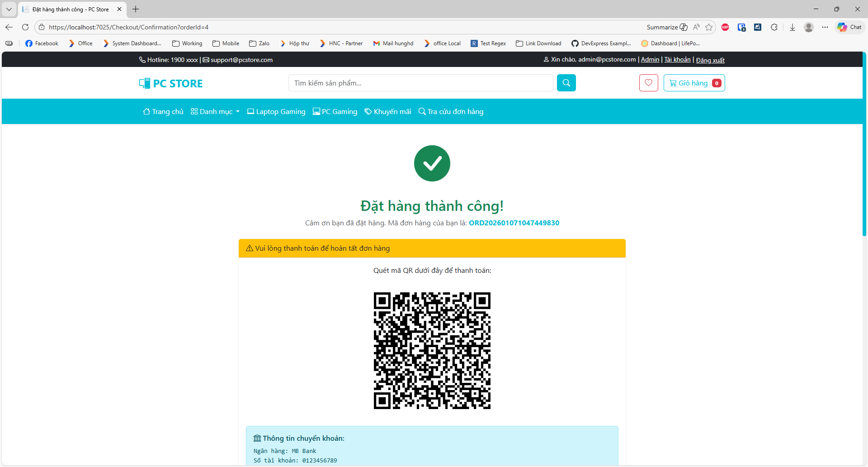Add page to favorites via star icon
The height and width of the screenshot is (467, 868).
[709, 27]
